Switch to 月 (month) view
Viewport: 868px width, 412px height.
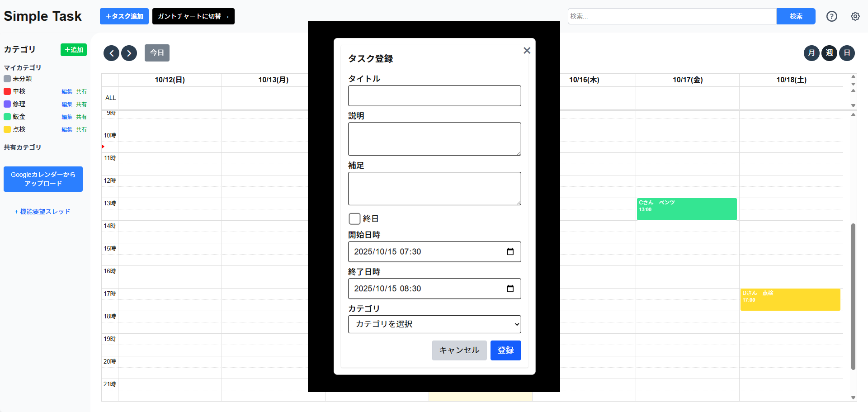click(x=811, y=53)
